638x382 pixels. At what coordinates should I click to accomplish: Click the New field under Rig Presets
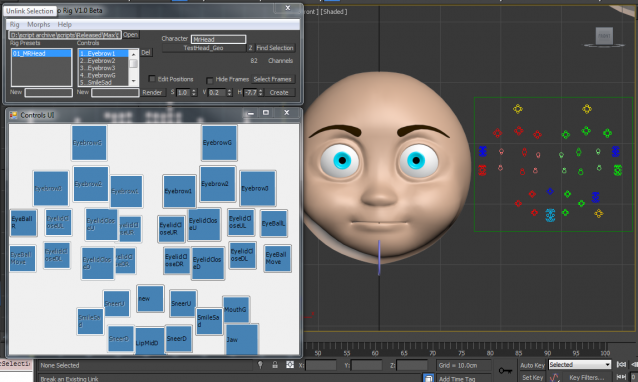[48, 92]
